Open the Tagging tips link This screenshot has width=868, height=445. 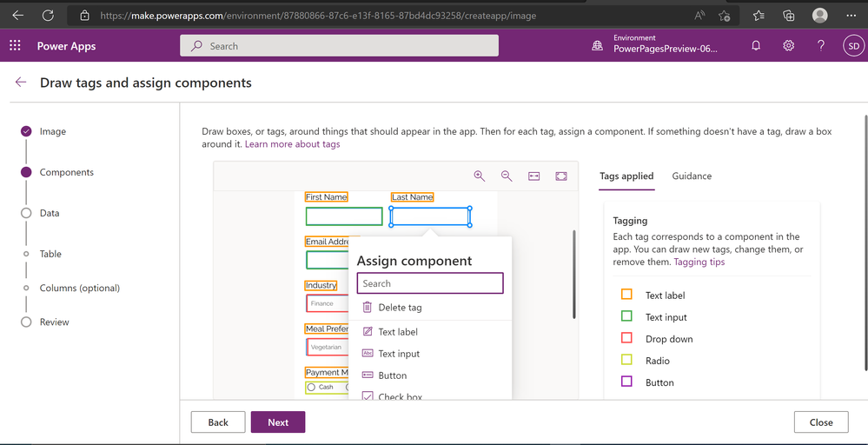point(699,262)
